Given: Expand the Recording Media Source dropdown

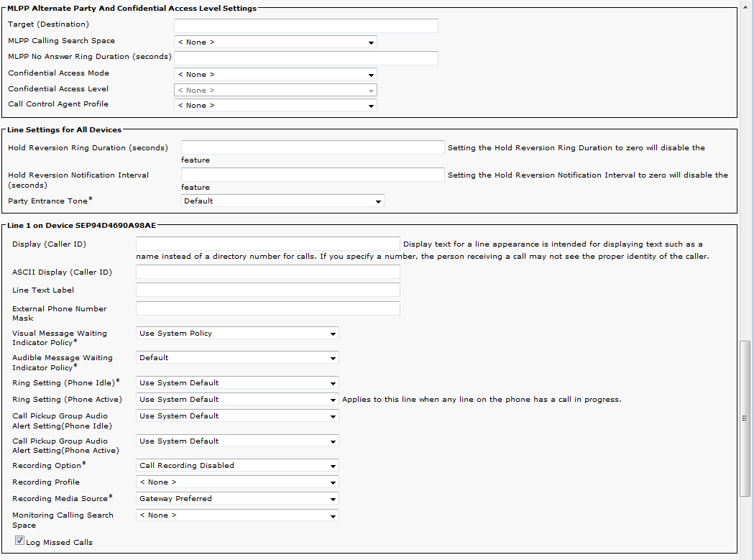Looking at the screenshot, I should (x=237, y=499).
